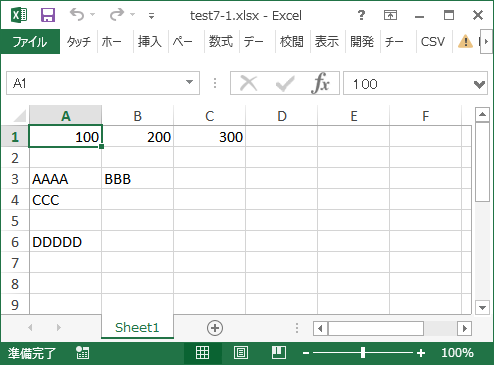Click zoom in plus button
The image size is (494, 365).
(421, 353)
